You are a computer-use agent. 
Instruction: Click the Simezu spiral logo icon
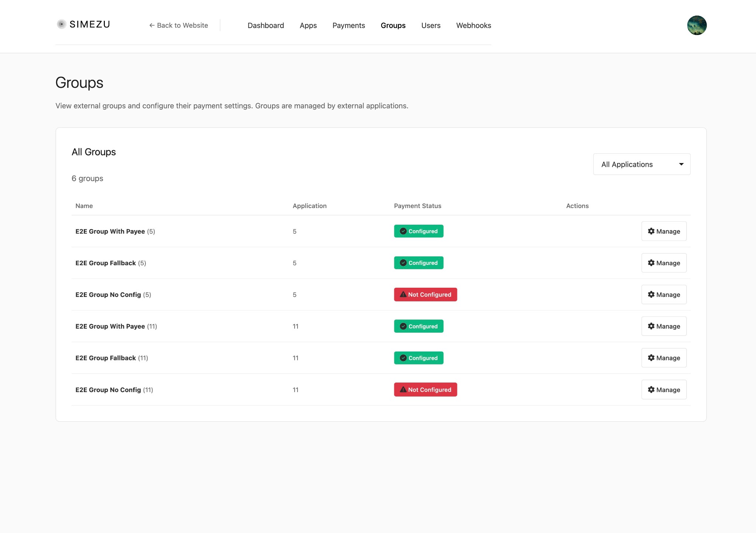pyautogui.click(x=62, y=24)
